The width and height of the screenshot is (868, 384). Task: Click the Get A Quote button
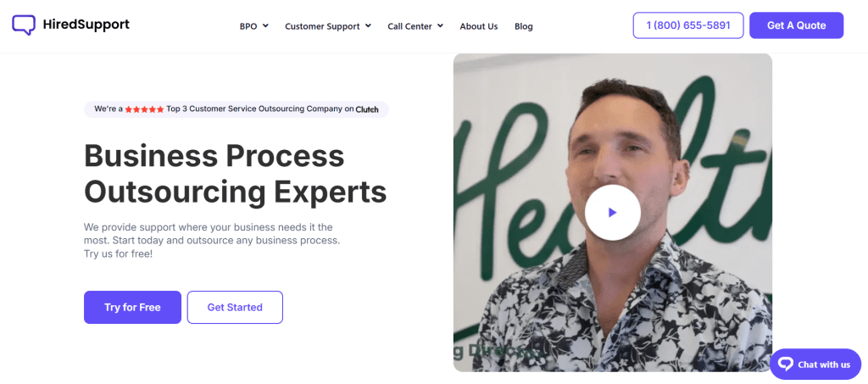tap(796, 25)
